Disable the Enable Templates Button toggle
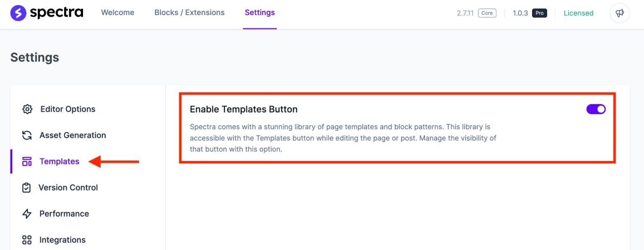 (596, 109)
